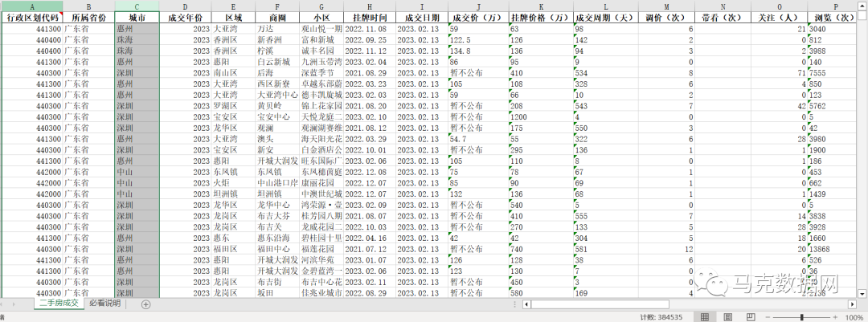The height and width of the screenshot is (322, 868).
Task: Click the 计数: 384535 status bar entry
Action: (661, 317)
